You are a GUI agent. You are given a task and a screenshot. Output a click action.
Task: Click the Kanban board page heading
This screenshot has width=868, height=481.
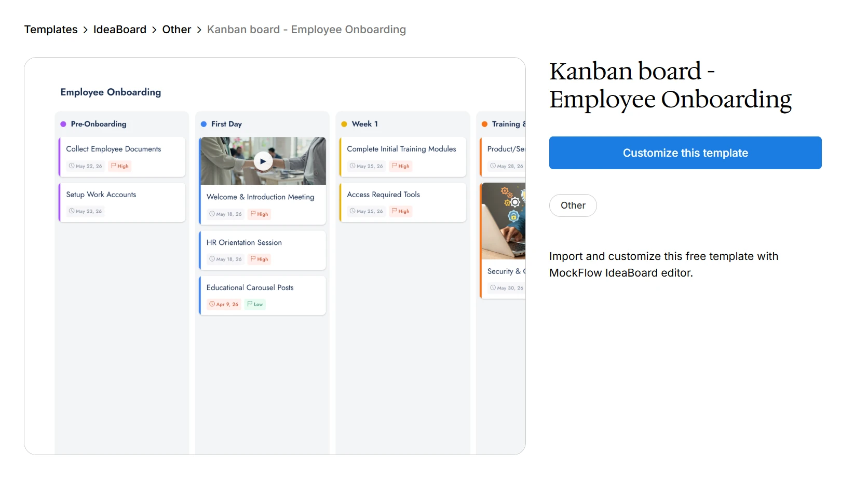pyautogui.click(x=670, y=86)
